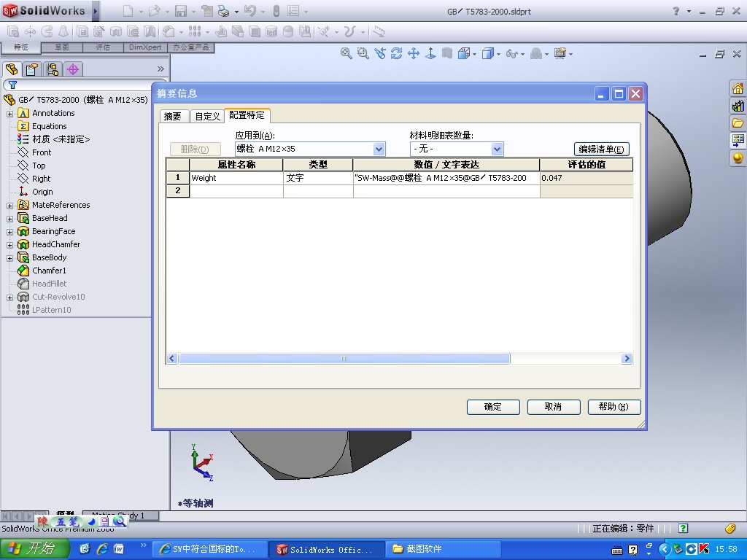
Task: Click the Display Style cube icon
Action: [487, 53]
